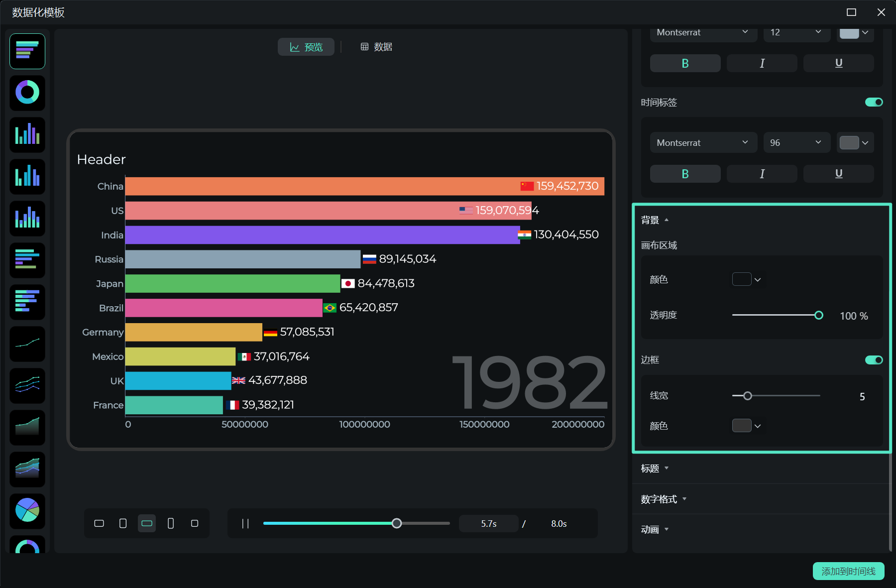
Task: Select the tall portrait aspect ratio icon
Action: pyautogui.click(x=171, y=523)
